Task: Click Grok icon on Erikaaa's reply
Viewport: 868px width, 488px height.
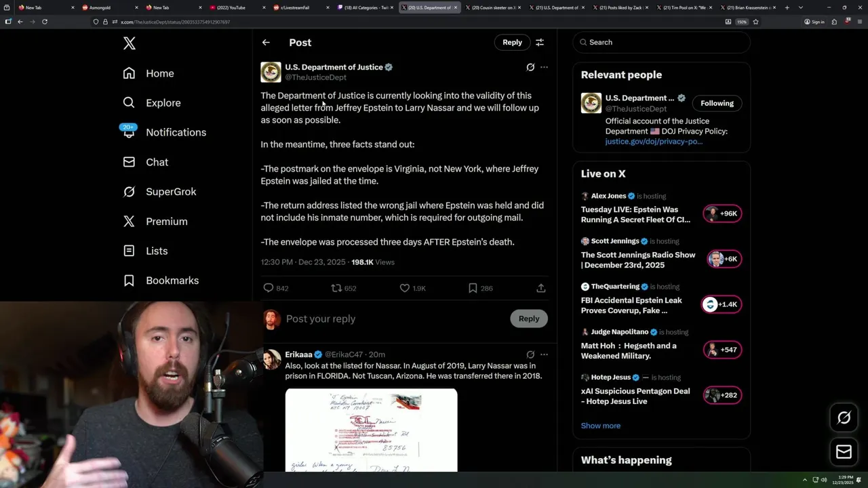Action: coord(530,354)
